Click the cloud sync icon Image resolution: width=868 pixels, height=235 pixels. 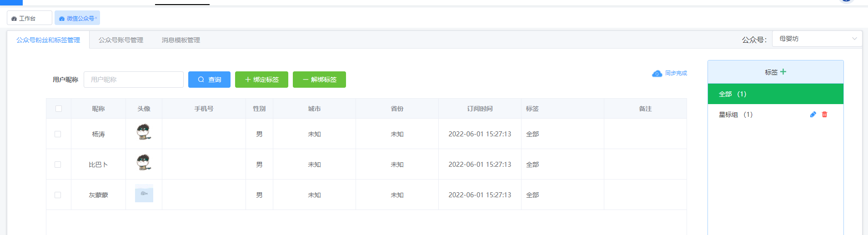[657, 73]
